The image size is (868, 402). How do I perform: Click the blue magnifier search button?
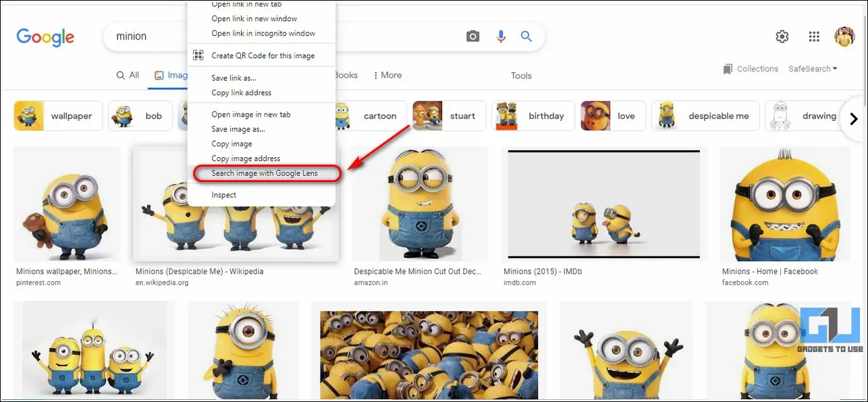click(x=526, y=36)
